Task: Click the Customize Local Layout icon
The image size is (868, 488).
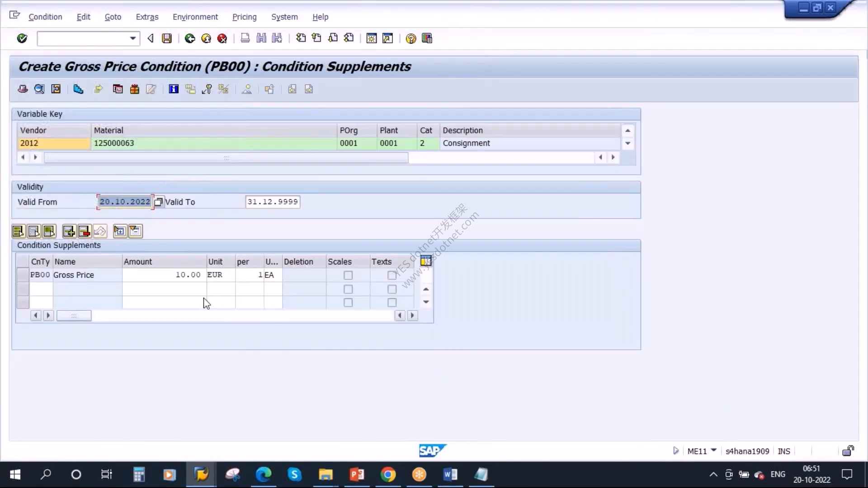Action: coord(427,38)
